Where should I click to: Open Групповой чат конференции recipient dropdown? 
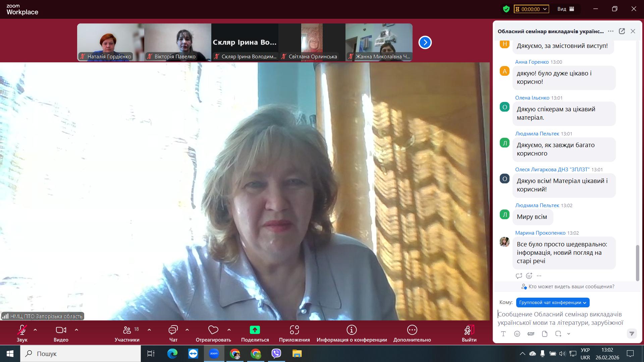click(x=552, y=302)
